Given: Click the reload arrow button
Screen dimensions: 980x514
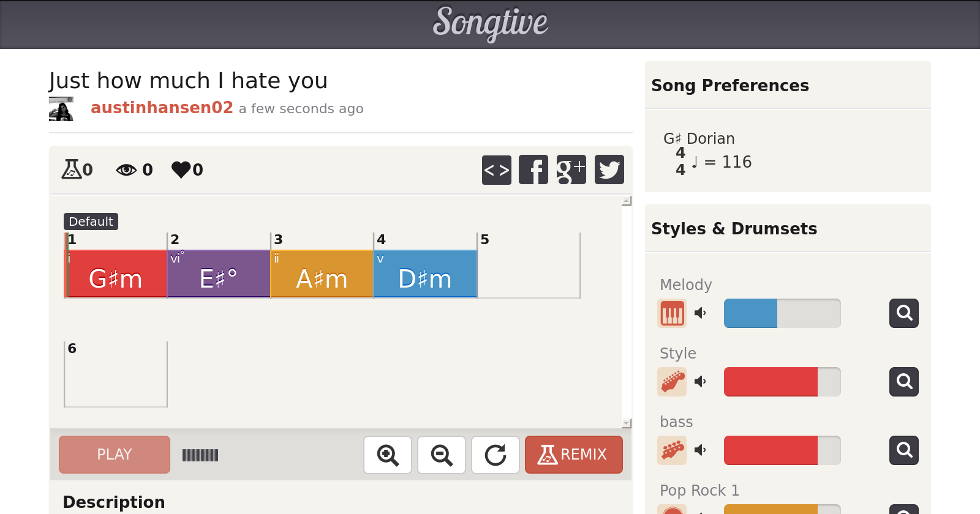Looking at the screenshot, I should click(x=496, y=455).
